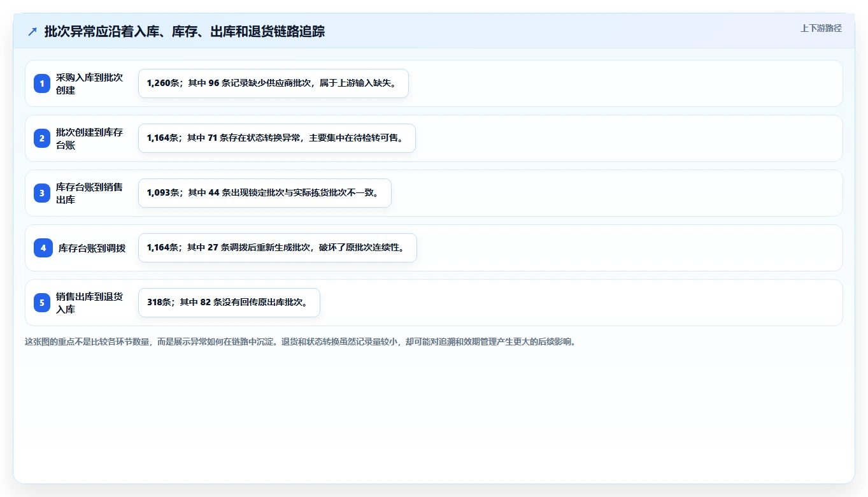Click the footer note starting 这张图的重点

[301, 342]
